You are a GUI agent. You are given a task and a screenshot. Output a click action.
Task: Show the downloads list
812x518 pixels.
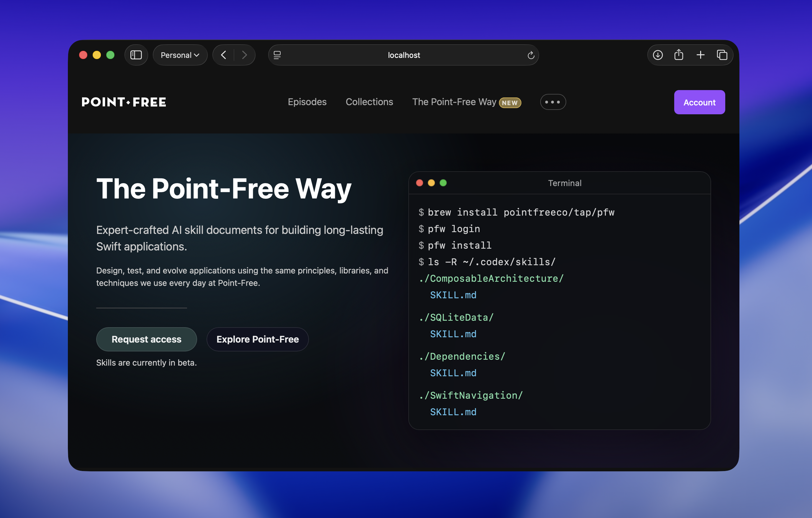click(658, 55)
